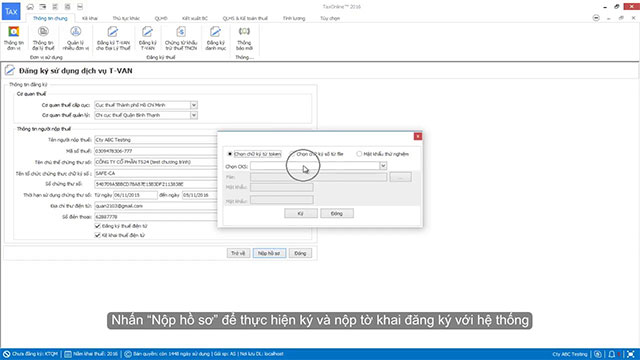Screen dimensions: 640x360
Task: Expand Cơ quan thuế cấp cục dropdown
Action: pyautogui.click(x=193, y=105)
